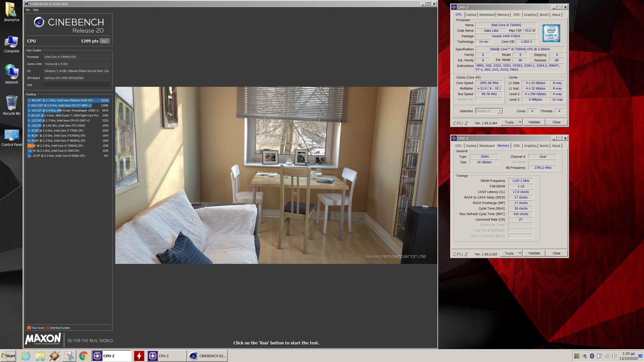Screen dimensions: 644x362
Task: Click the Your Score orange legend swatch
Action: click(x=29, y=328)
